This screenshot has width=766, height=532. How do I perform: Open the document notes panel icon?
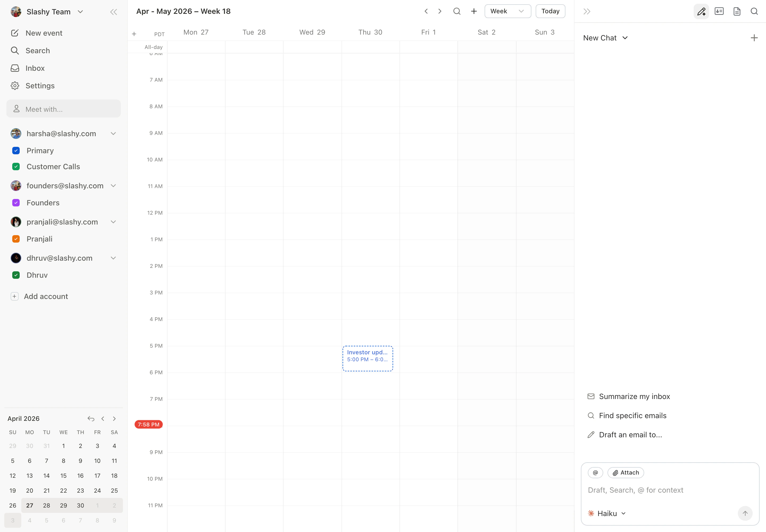(x=737, y=12)
